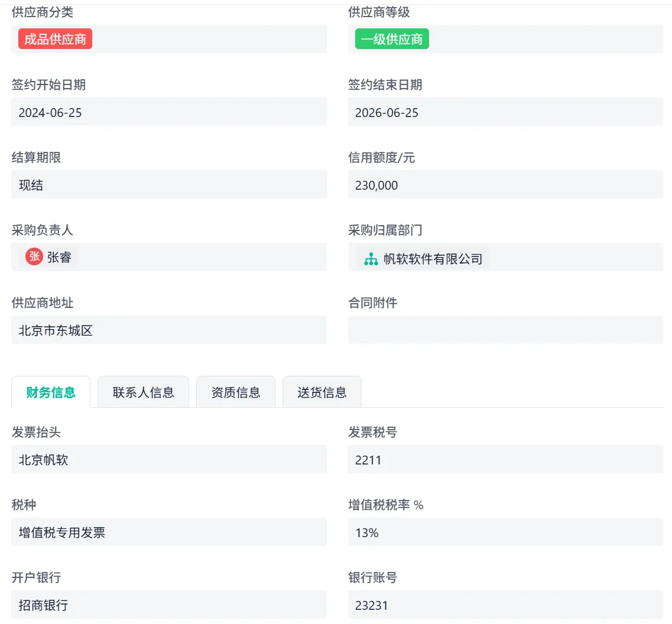672x624 pixels.
Task: Click the red 成品供应商 tag
Action: pos(56,39)
